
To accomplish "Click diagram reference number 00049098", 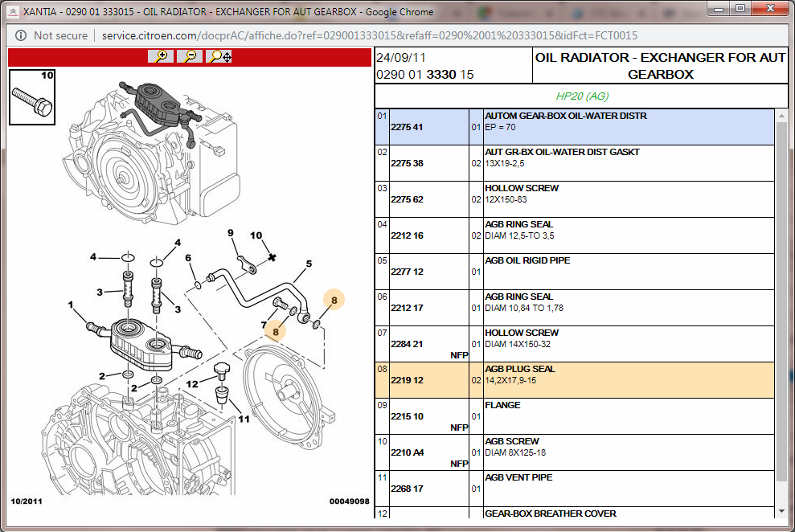I will point(350,501).
